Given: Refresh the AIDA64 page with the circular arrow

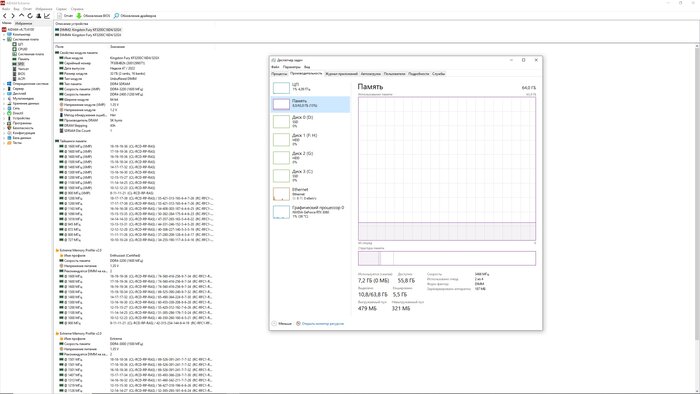Looking at the screenshot, I should pyautogui.click(x=30, y=16).
